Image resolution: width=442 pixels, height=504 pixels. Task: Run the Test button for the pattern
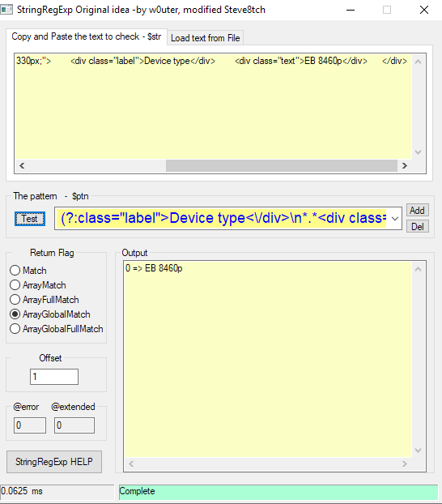point(30,219)
